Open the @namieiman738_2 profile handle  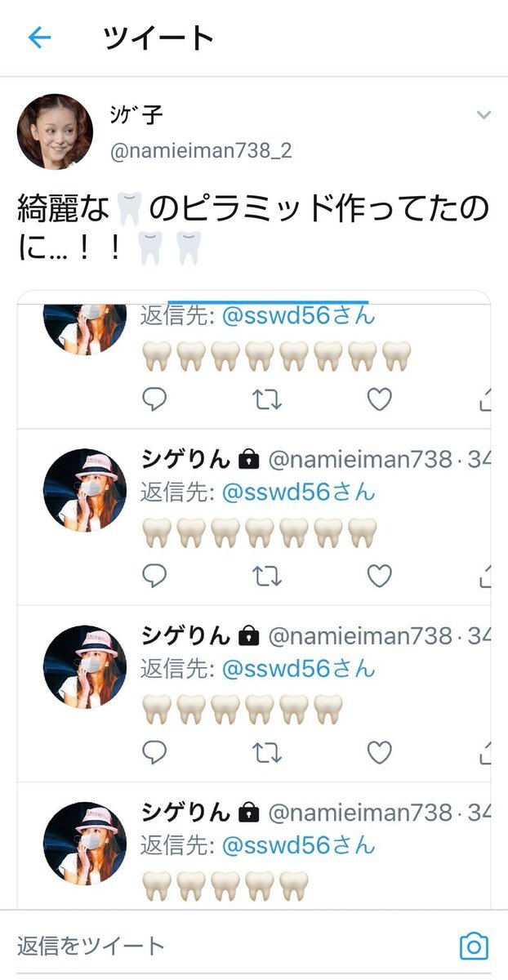(200, 151)
